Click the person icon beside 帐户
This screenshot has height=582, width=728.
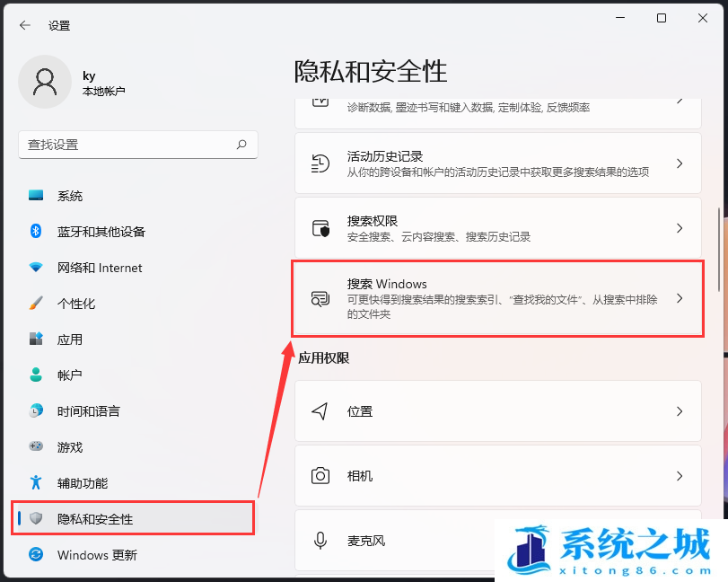coord(36,375)
